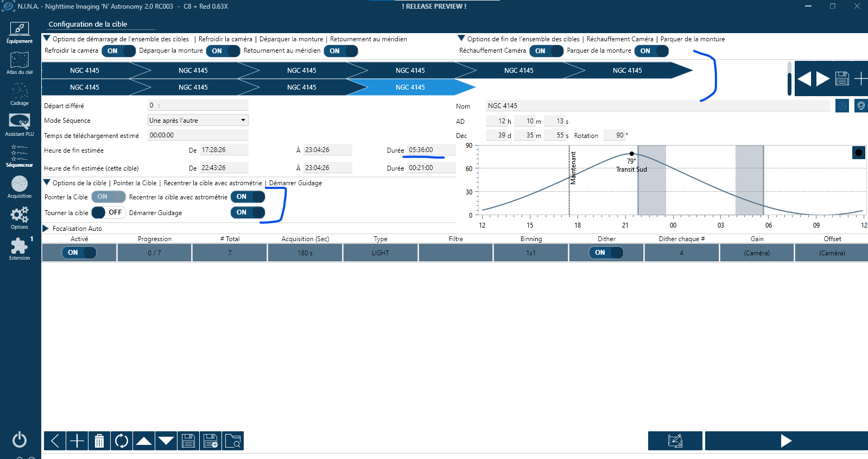Switch to the Acquisition view
This screenshot has width=868, height=459.
click(20, 187)
